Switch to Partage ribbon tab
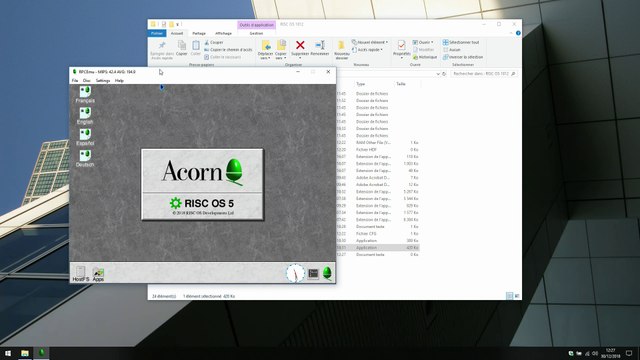The image size is (640, 360). click(x=199, y=33)
